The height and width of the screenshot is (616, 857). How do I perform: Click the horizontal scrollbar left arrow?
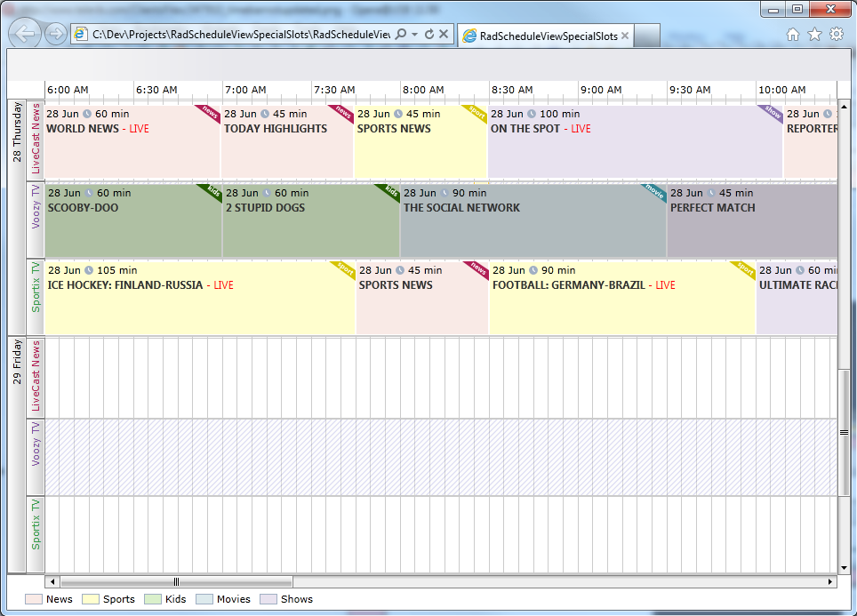pyautogui.click(x=52, y=581)
